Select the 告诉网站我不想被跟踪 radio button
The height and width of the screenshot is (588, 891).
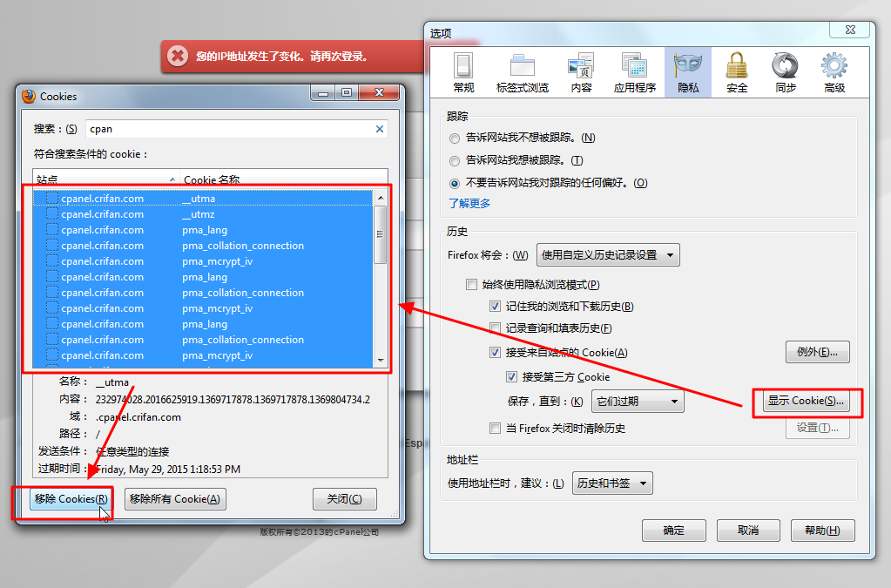point(454,138)
